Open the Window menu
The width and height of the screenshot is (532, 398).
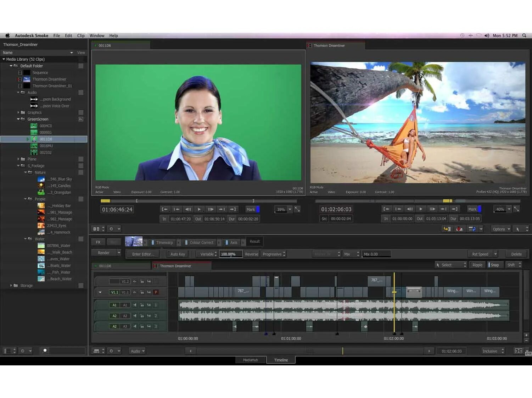97,35
